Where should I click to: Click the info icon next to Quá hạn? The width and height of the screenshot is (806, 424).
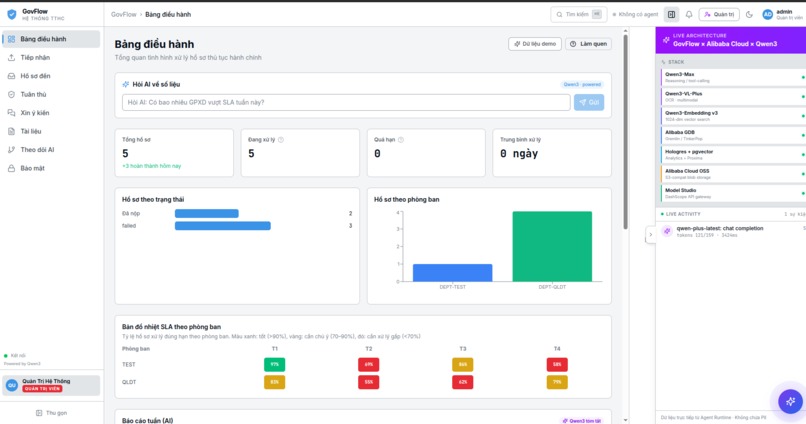(x=401, y=140)
